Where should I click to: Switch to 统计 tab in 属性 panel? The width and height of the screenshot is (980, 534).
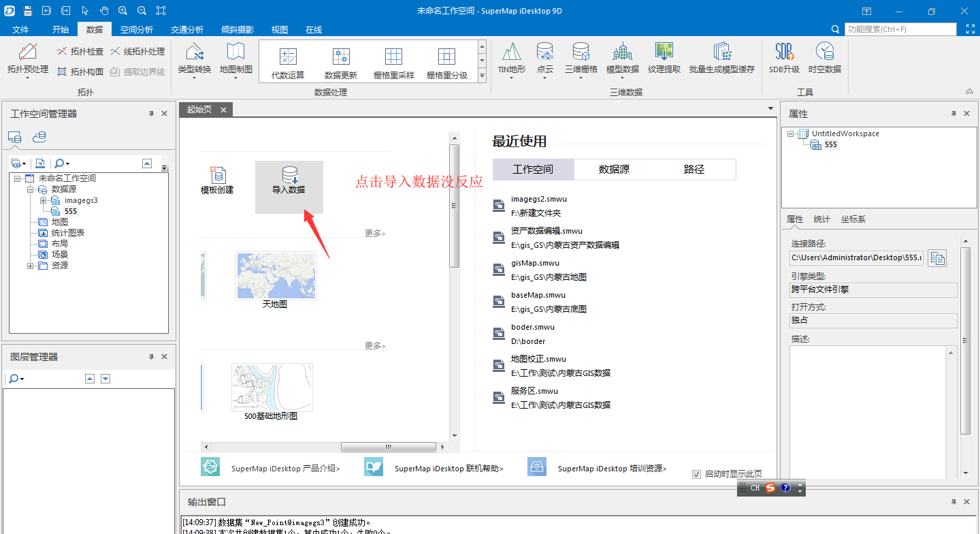pos(821,219)
